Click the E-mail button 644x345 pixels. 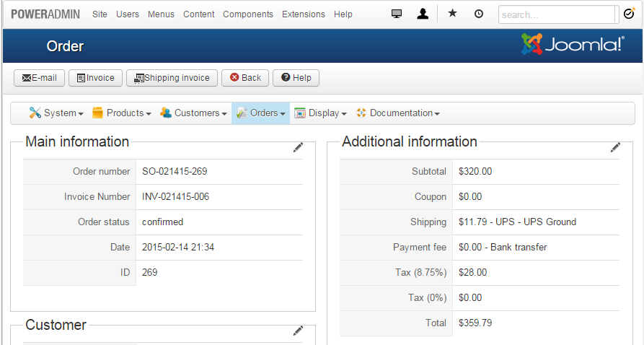(40, 78)
